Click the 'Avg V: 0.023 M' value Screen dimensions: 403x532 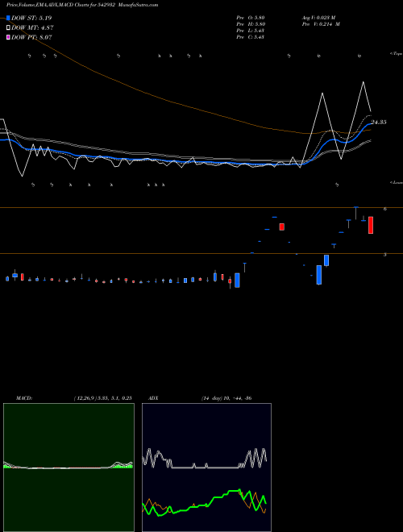(x=319, y=18)
